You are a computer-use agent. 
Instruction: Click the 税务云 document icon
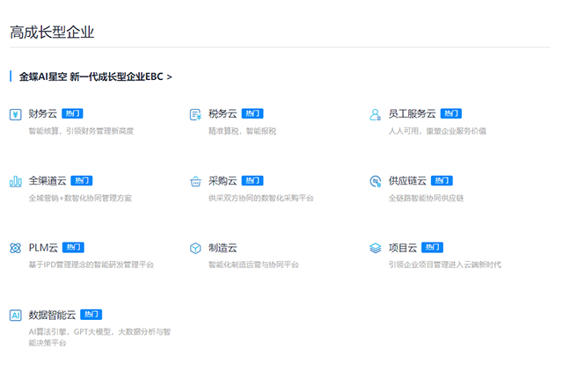coord(195,114)
